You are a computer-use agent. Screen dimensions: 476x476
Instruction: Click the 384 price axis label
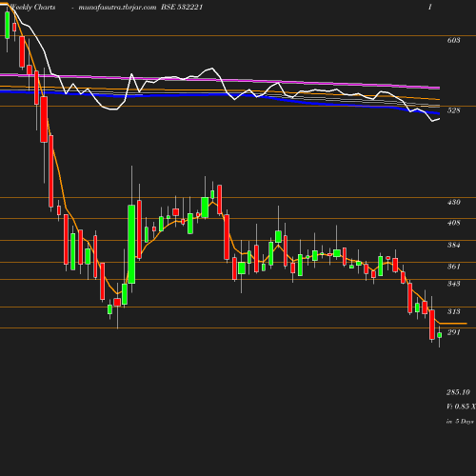coord(453,245)
